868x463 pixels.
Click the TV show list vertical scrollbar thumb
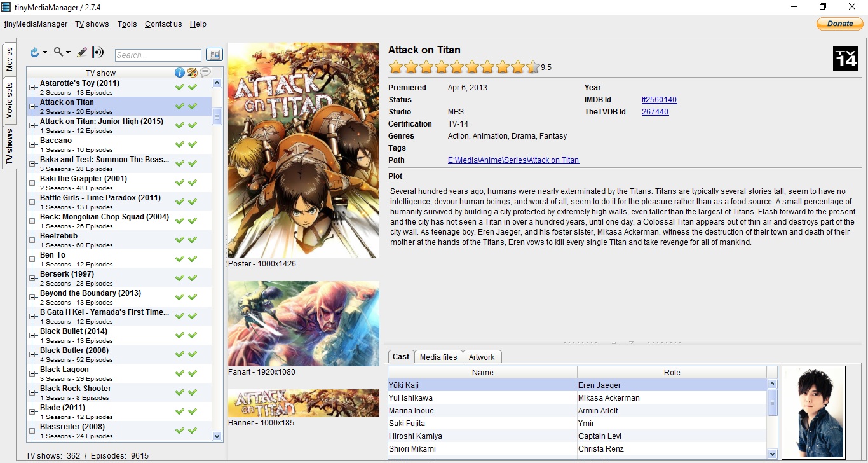coord(217,117)
